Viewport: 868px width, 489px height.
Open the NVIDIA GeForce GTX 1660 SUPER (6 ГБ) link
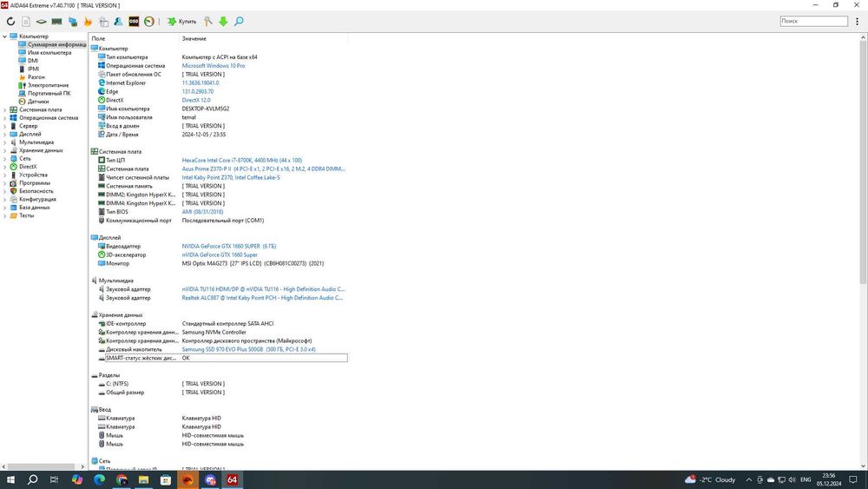coord(228,247)
